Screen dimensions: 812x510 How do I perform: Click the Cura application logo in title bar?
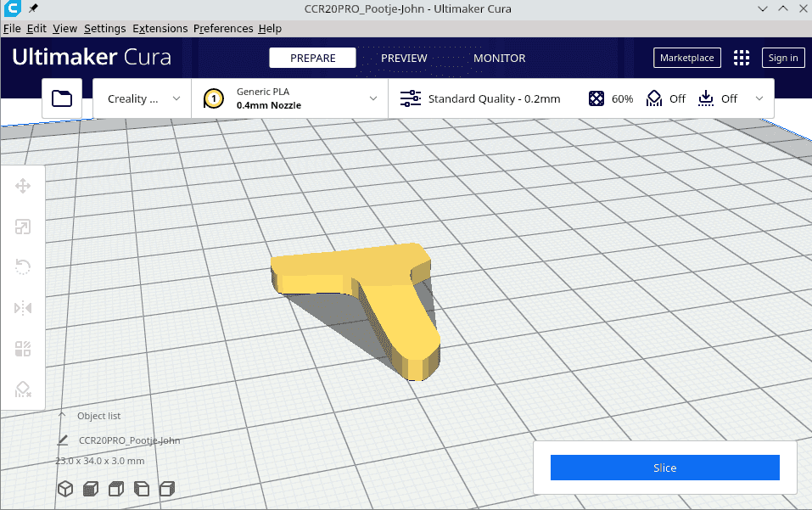click(12, 8)
